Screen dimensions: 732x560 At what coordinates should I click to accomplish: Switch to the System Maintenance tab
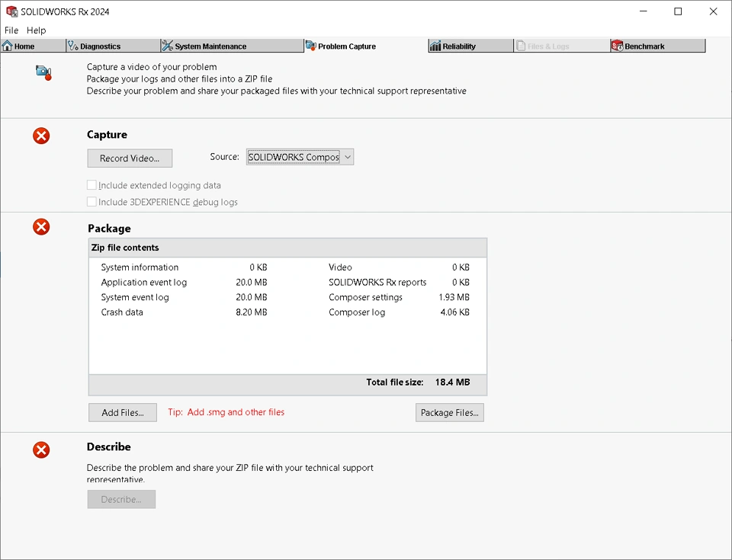coord(232,46)
